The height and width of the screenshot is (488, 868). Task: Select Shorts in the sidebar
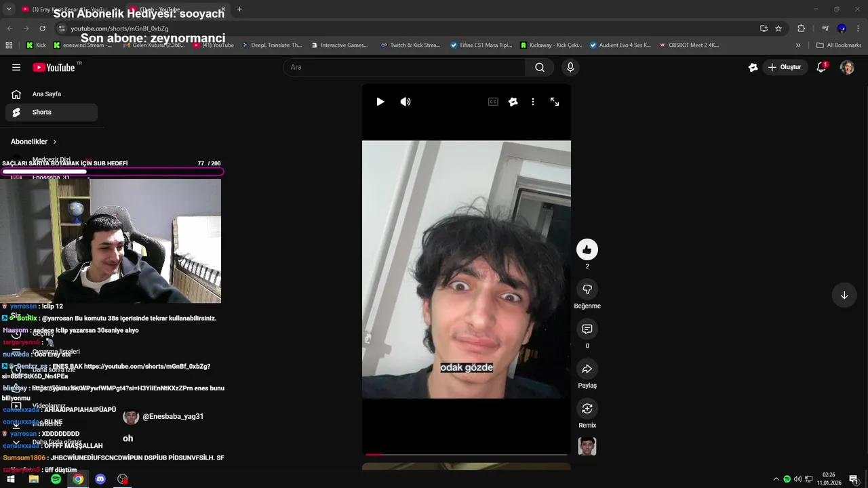coord(52,113)
